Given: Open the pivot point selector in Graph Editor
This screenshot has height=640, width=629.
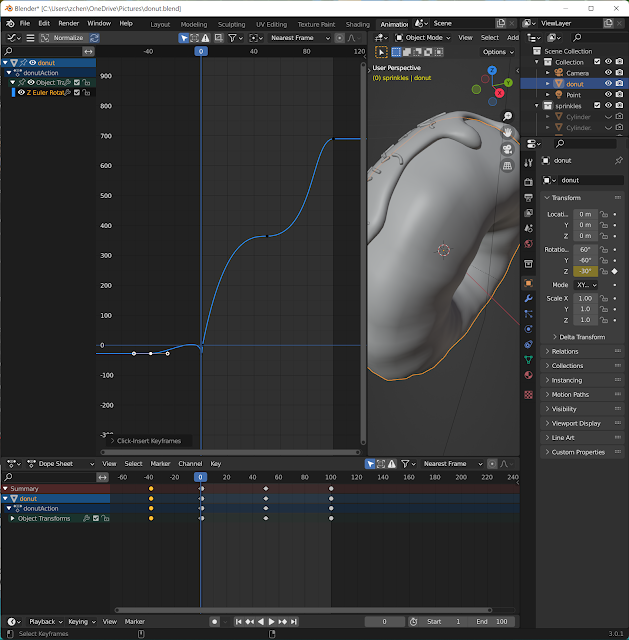Looking at the screenshot, I should (x=256, y=38).
